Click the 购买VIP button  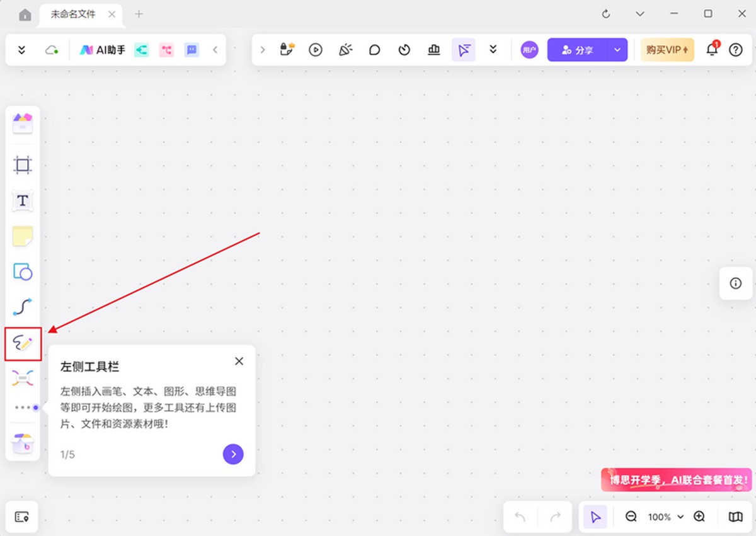pos(667,50)
